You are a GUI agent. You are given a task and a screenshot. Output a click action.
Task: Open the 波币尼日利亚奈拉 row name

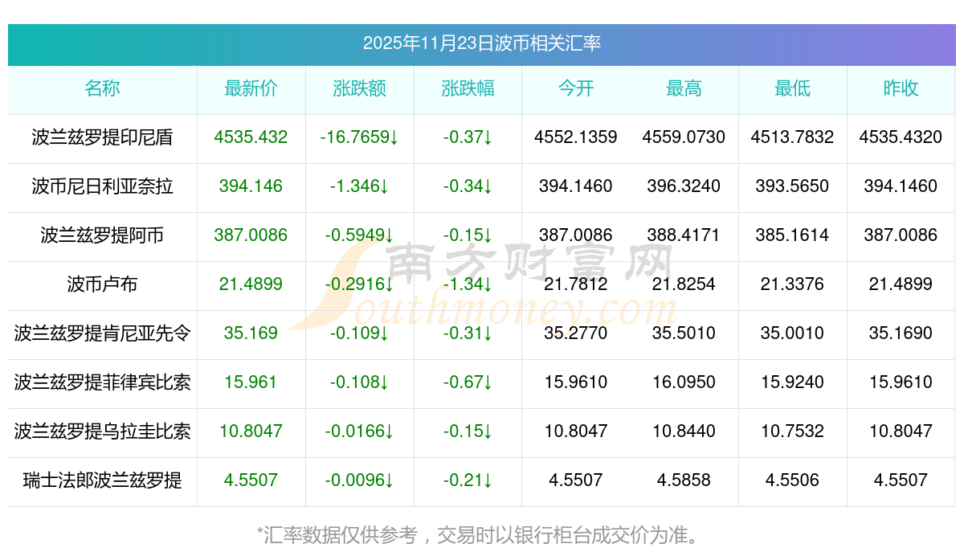tap(102, 186)
